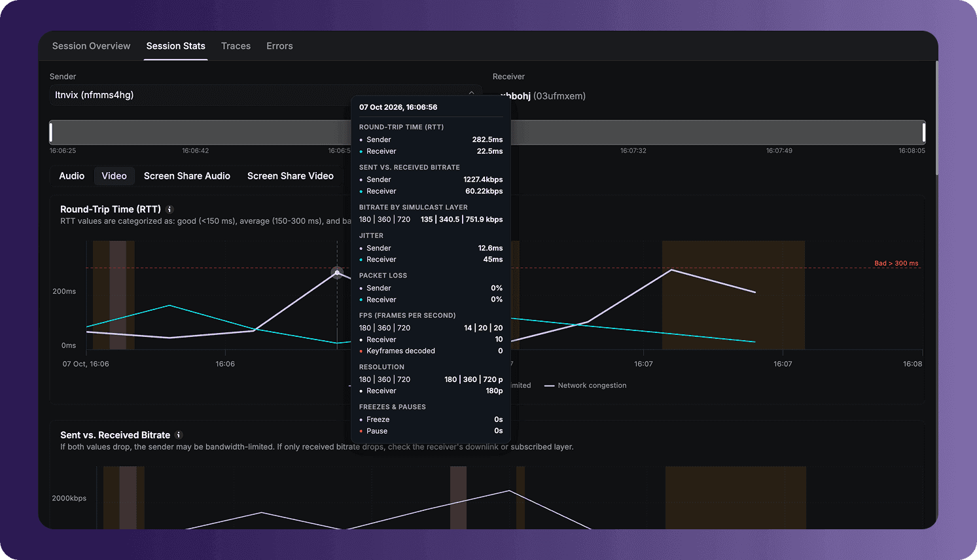Click the info icon beside Round-Trip Time (RTT)
This screenshot has height=560, width=977.
tap(169, 209)
